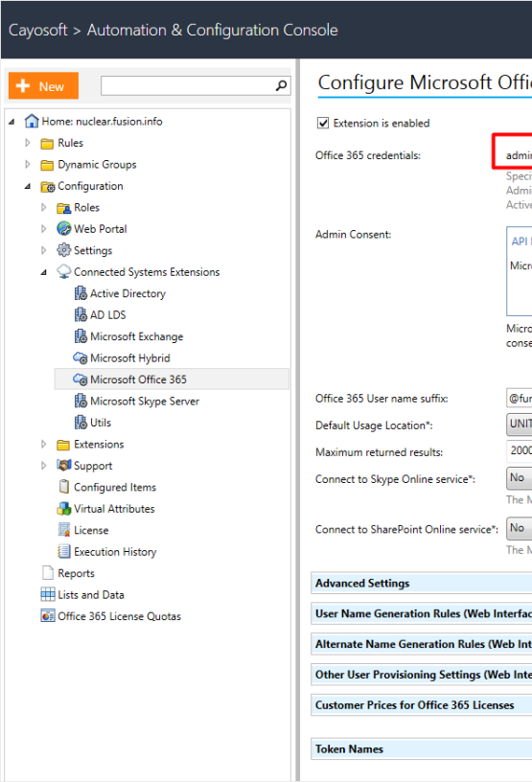532x782 pixels.
Task: Click the Execution History list icon
Action: tap(64, 551)
